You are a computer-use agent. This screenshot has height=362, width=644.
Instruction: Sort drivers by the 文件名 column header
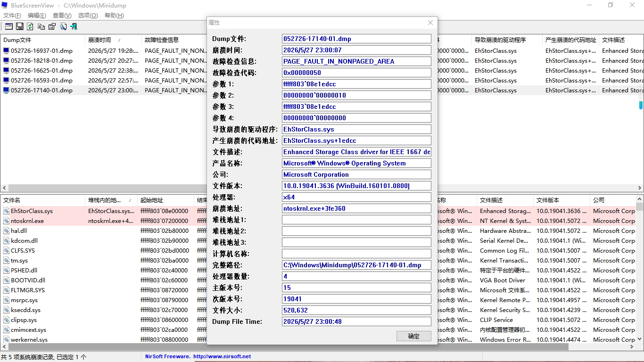tap(43, 200)
